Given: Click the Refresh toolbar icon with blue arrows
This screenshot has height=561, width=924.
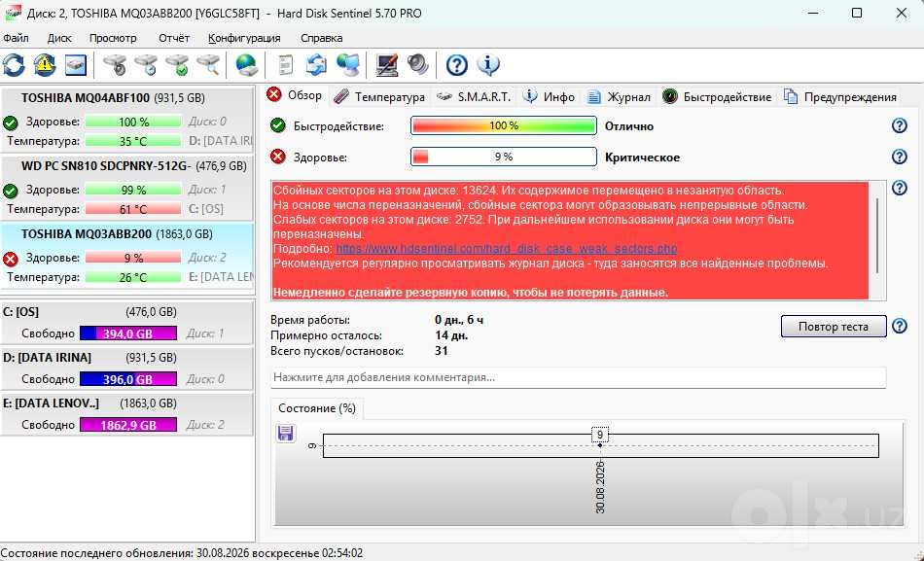Looking at the screenshot, I should [x=14, y=65].
